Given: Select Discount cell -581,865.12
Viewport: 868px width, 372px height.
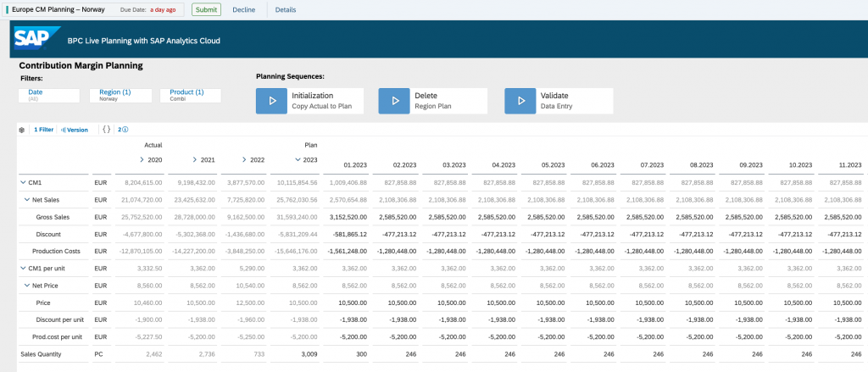Looking at the screenshot, I should (348, 234).
